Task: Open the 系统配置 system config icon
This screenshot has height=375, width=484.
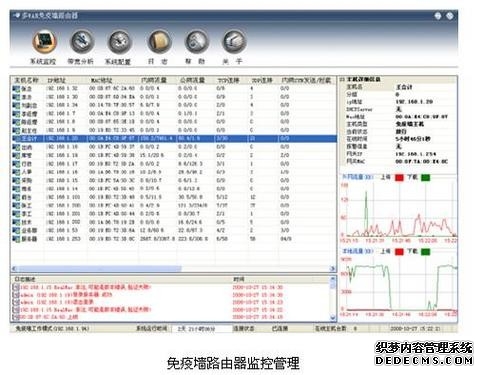Action: tap(120, 42)
